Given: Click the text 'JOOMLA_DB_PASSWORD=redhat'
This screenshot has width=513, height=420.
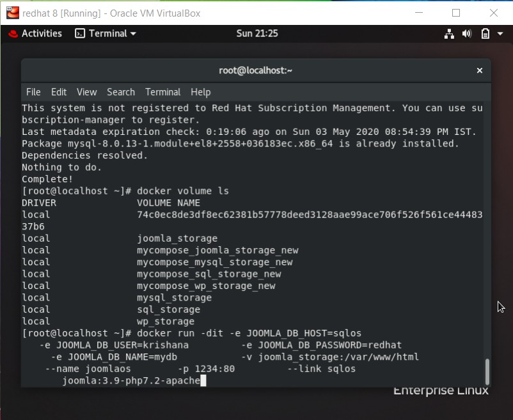Looking at the screenshot, I should 330,345.
